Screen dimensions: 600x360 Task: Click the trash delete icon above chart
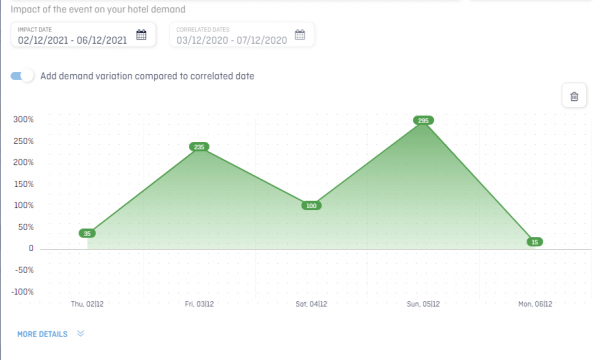[574, 96]
